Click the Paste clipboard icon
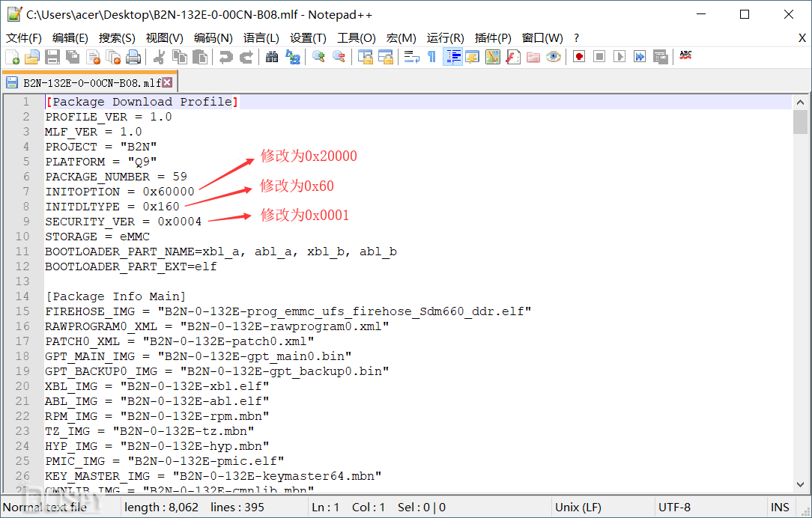Screen dimensions: 812x518 click(x=200, y=57)
